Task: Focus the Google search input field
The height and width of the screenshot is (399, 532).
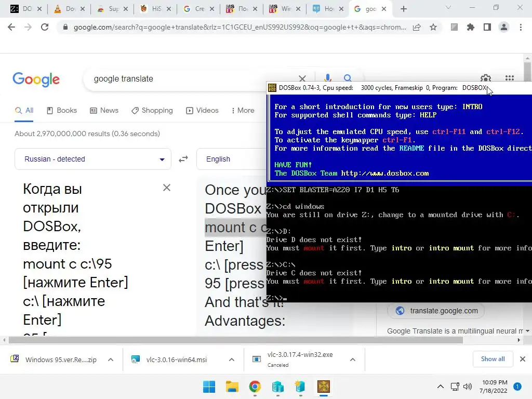Action: pyautogui.click(x=190, y=79)
